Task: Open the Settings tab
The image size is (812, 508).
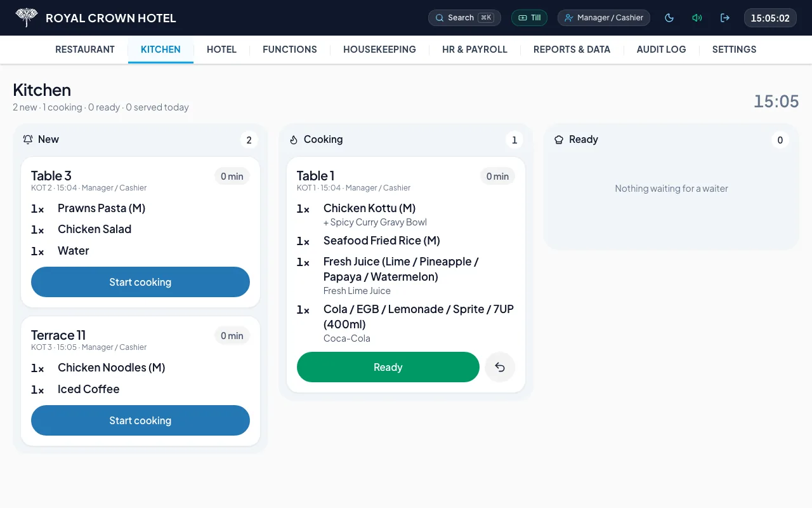Action: coord(734,50)
